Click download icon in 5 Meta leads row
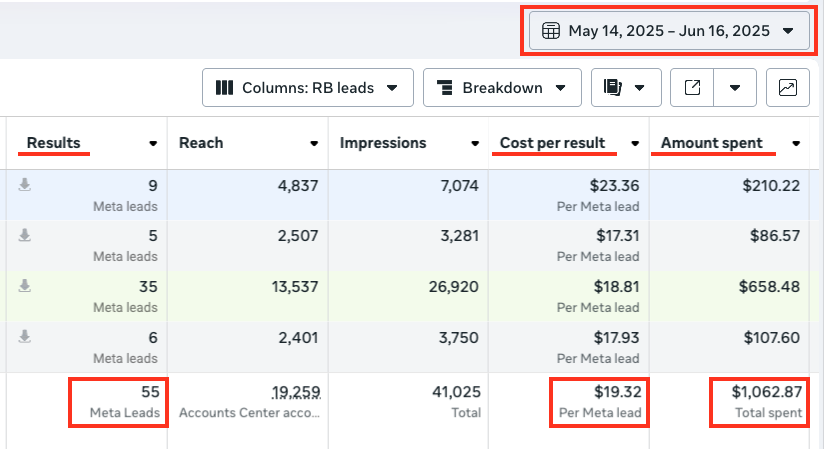Screen dimensions: 824x449 (25, 236)
